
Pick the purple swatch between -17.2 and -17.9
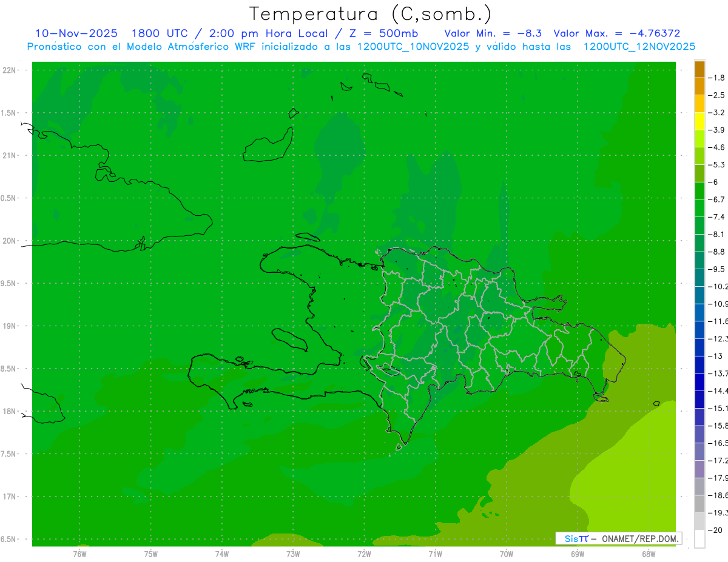tap(700, 469)
